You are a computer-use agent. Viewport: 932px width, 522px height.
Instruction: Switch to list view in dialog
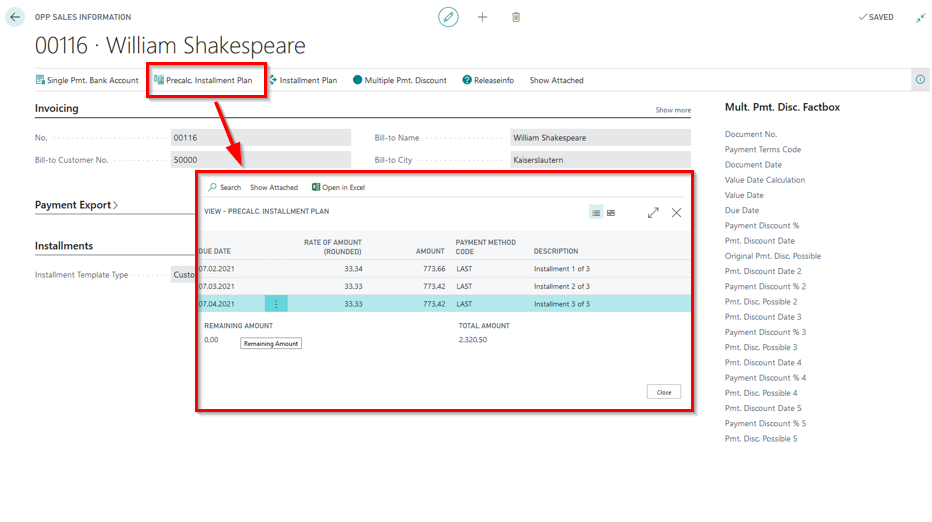coord(596,213)
